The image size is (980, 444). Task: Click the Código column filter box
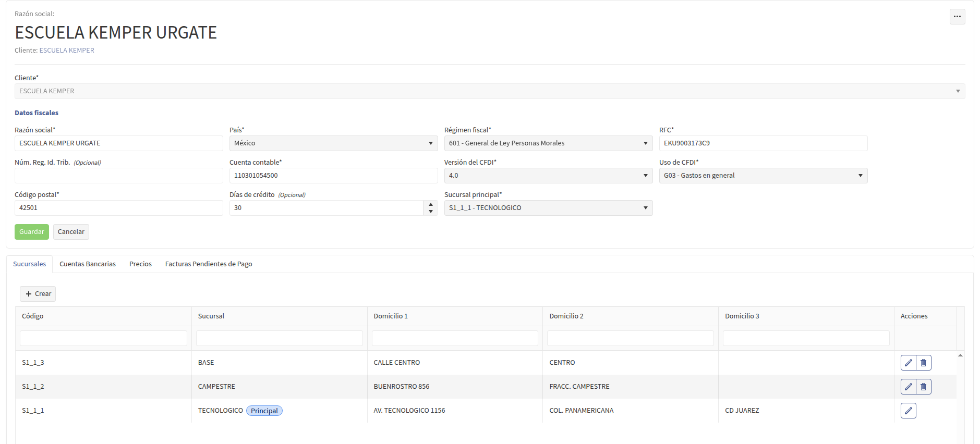click(103, 338)
